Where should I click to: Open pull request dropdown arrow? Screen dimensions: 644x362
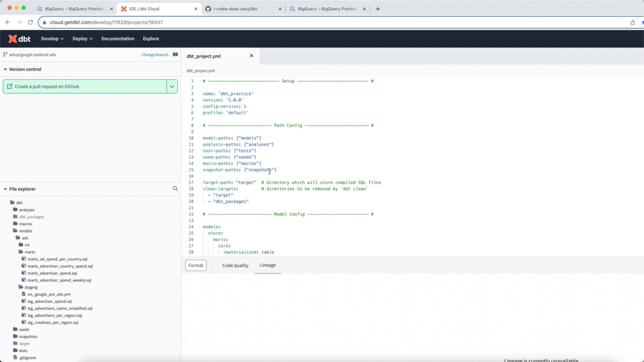(172, 86)
